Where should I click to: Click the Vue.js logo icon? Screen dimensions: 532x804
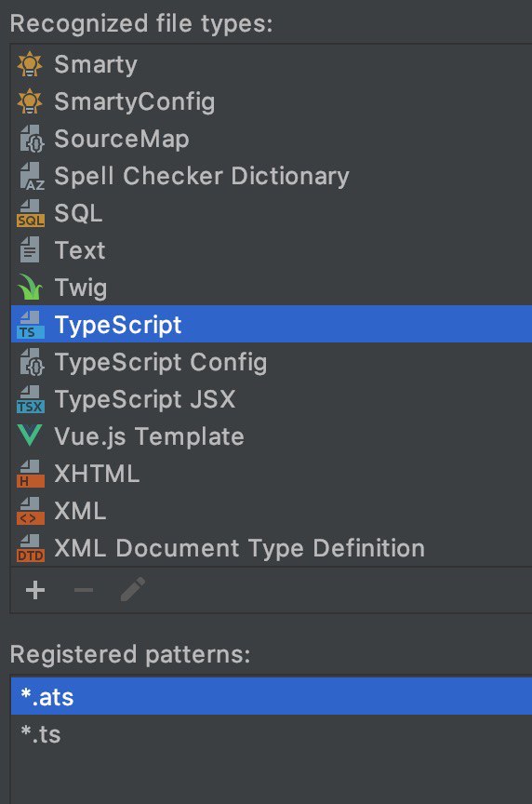pyautogui.click(x=30, y=436)
